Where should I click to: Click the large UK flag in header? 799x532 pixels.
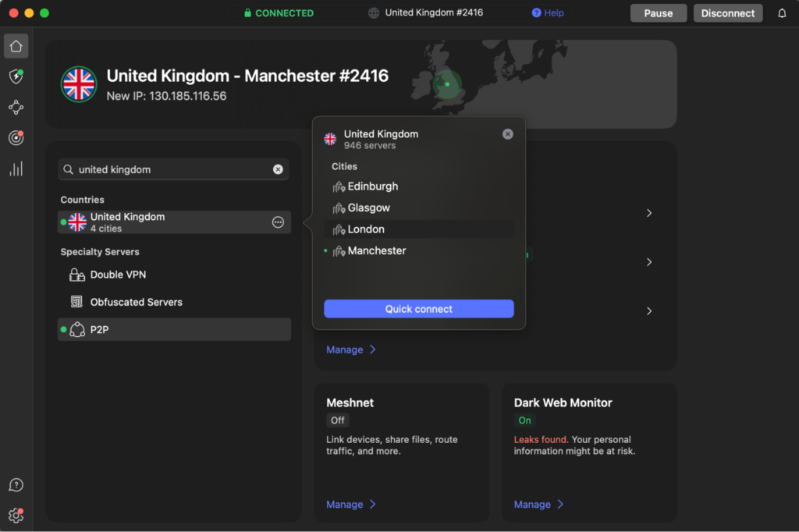pyautogui.click(x=79, y=84)
